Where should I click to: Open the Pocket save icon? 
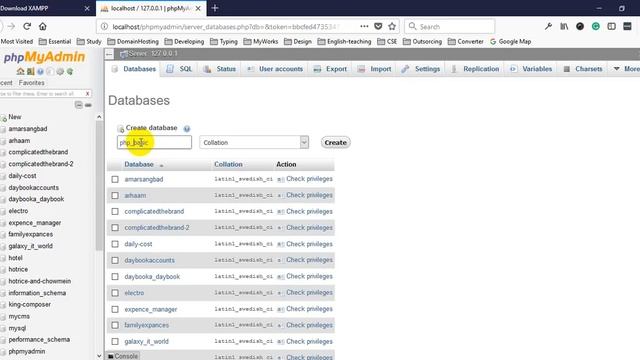click(x=378, y=27)
